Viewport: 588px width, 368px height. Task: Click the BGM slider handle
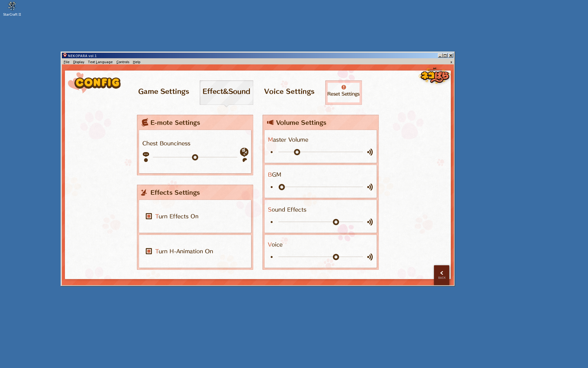282,187
